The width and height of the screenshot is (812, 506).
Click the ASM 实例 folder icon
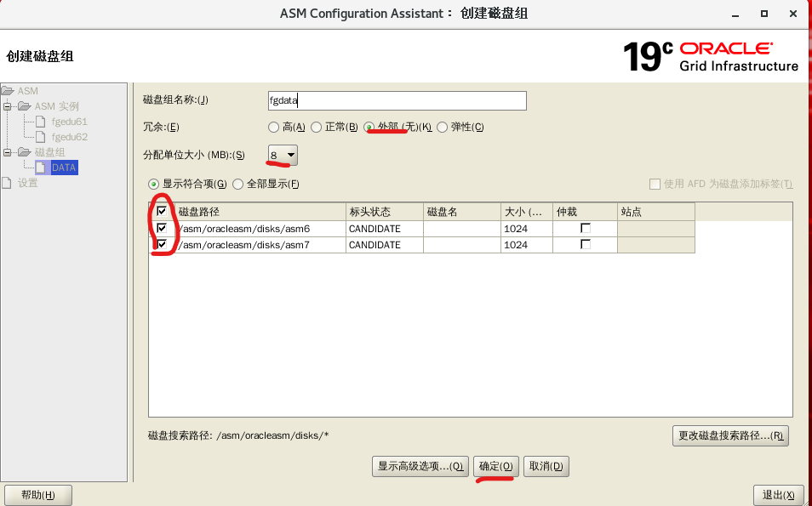point(25,106)
